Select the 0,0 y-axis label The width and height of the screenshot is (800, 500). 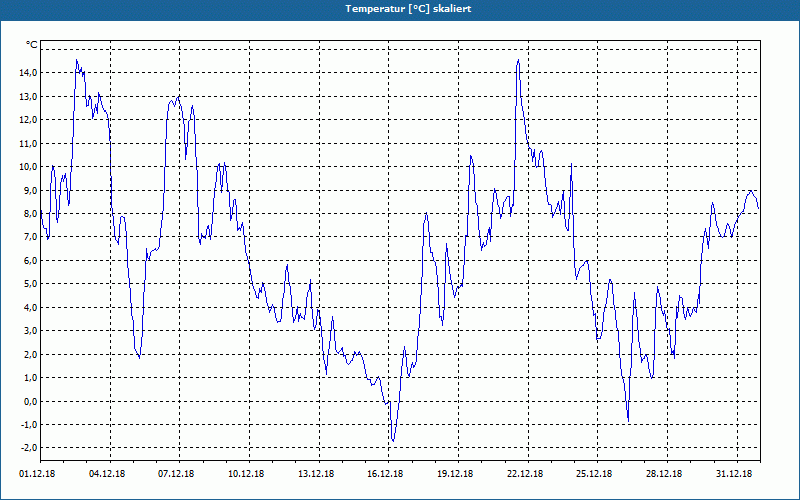coord(30,401)
